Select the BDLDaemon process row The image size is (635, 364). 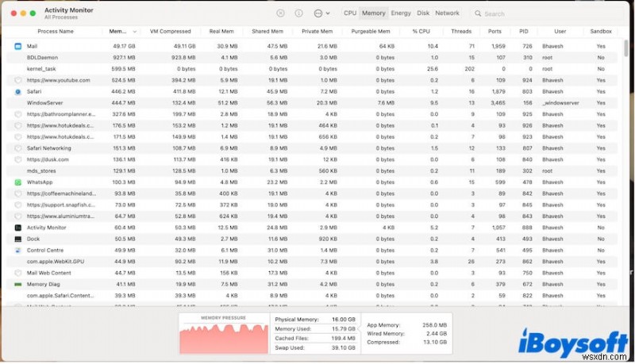pyautogui.click(x=312, y=58)
